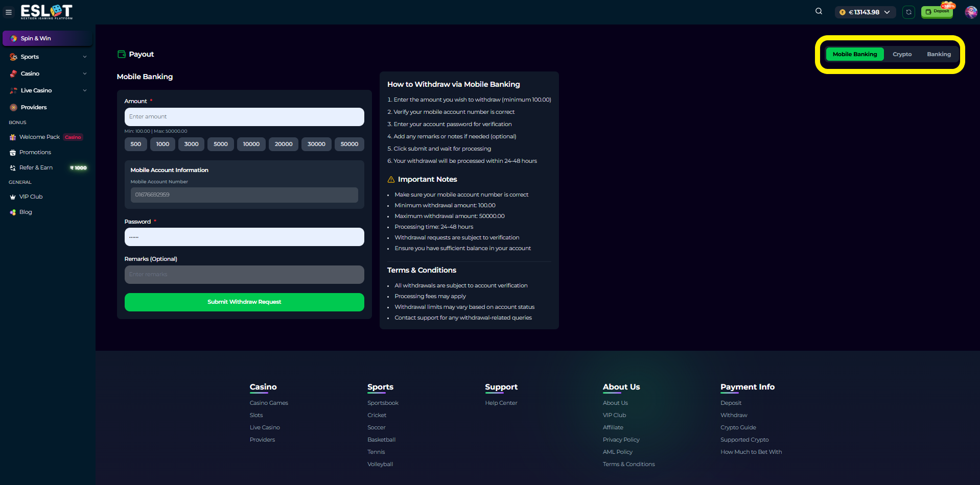Switch to the Crypto tab
The width and height of the screenshot is (980, 485).
[902, 54]
